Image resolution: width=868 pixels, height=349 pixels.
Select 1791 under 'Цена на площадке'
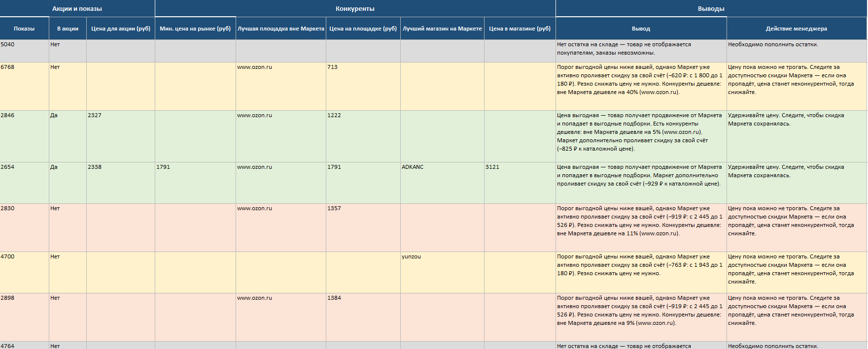point(363,183)
